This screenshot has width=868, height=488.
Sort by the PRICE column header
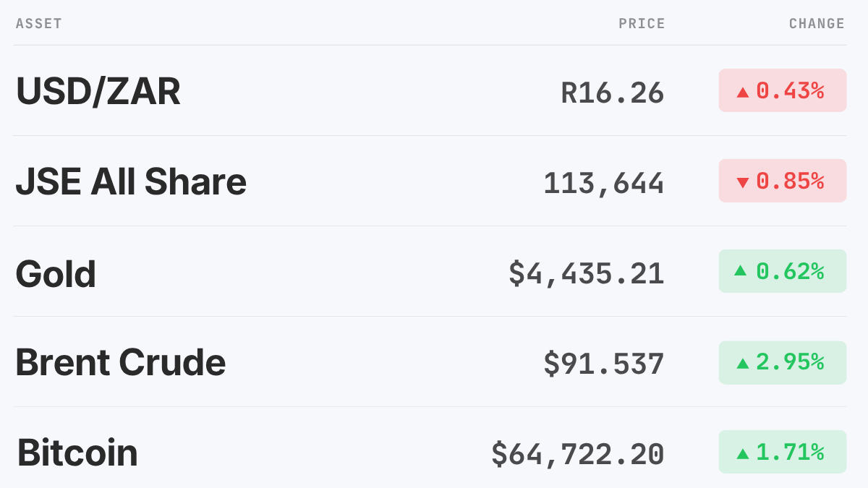(642, 23)
